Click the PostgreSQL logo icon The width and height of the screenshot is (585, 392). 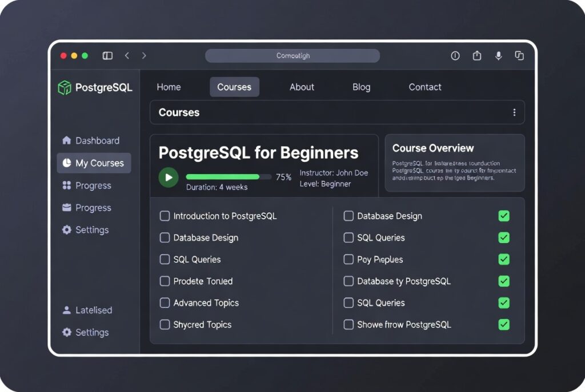coord(64,87)
